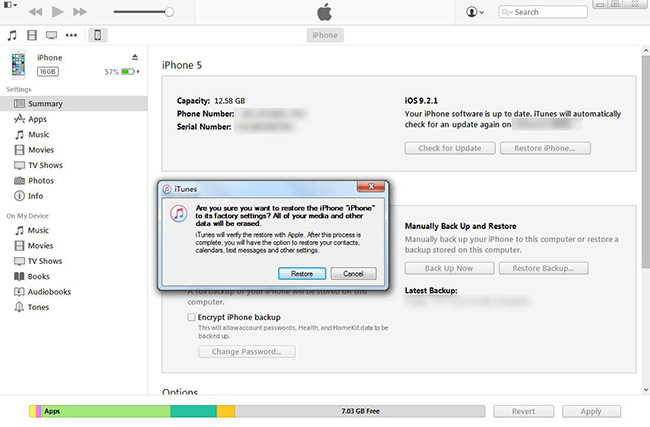Eject the iPhone device
The image size is (650, 427).
135,57
